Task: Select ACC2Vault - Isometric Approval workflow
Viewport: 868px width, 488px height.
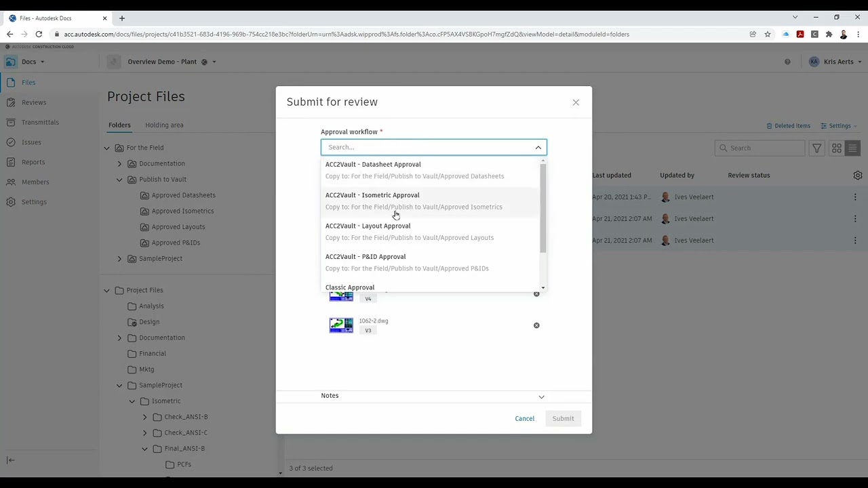Action: pos(431,201)
